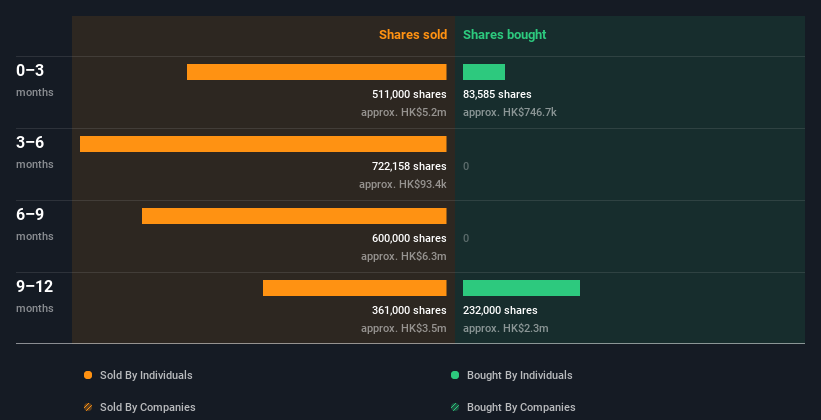Select the Sold By Companies legend label
This screenshot has height=420, width=821.
[x=148, y=407]
